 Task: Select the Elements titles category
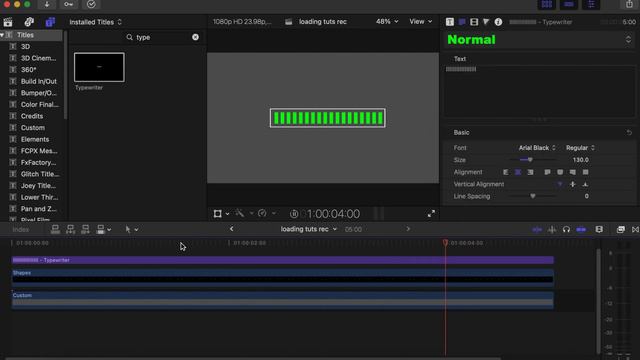(x=34, y=140)
